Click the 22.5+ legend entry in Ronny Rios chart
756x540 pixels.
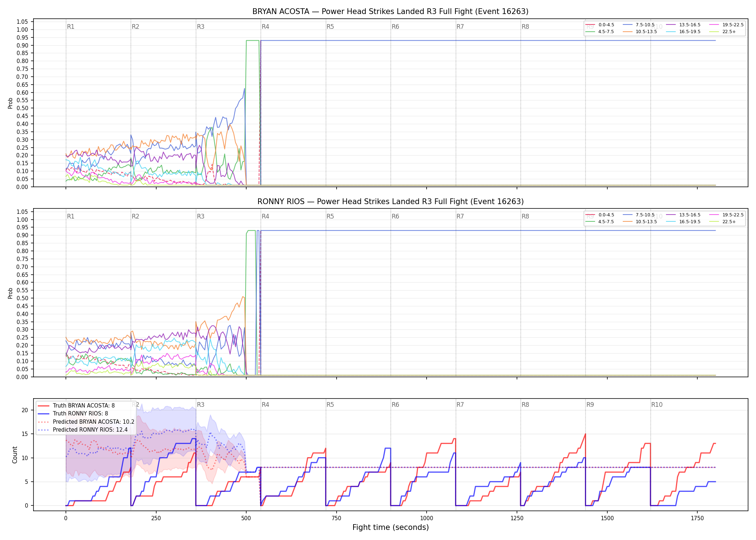point(723,222)
